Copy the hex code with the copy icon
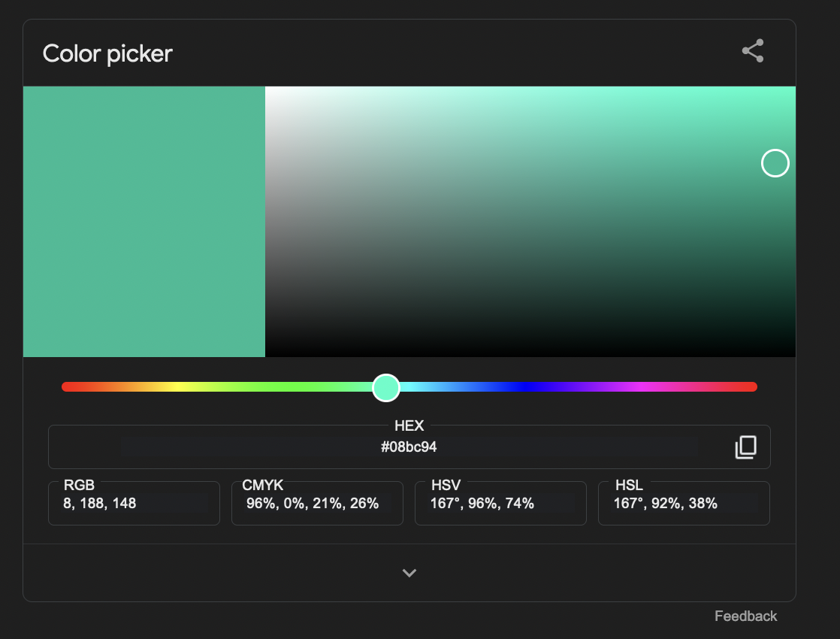 point(745,447)
